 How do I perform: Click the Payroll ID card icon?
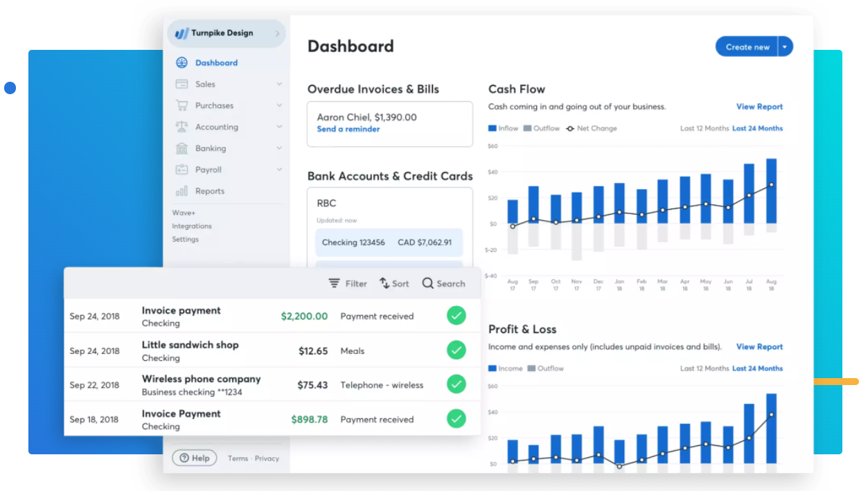click(x=181, y=170)
